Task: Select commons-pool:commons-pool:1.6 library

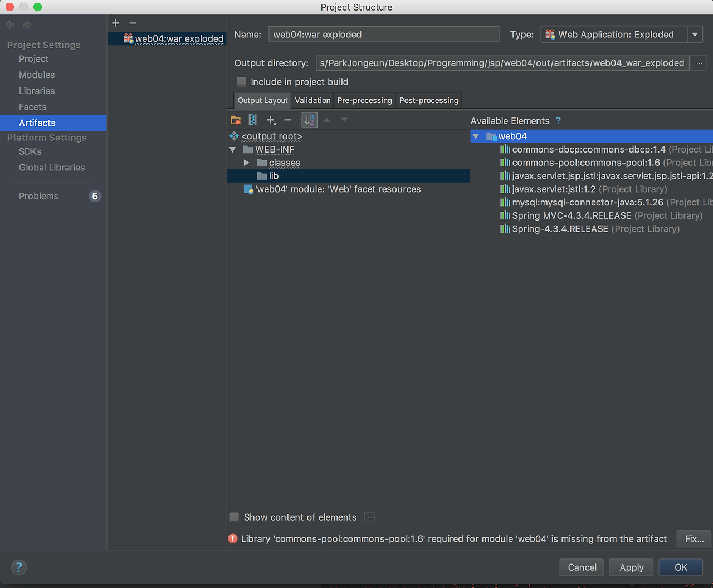Action: click(606, 163)
